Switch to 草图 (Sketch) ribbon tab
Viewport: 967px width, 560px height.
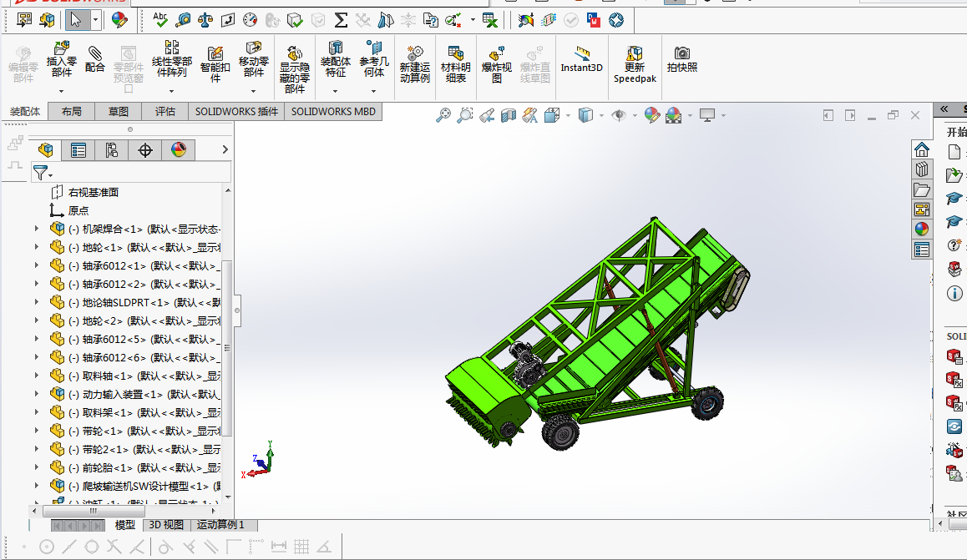click(x=119, y=112)
